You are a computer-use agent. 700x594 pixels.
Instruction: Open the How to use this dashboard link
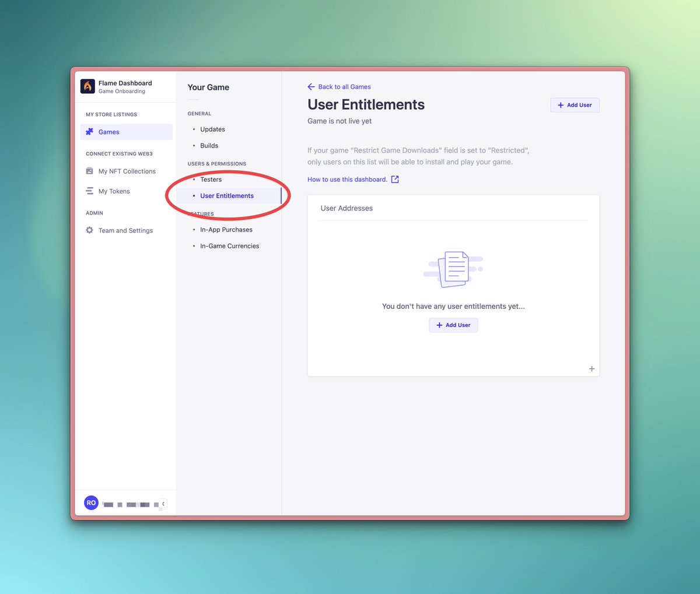coord(347,180)
